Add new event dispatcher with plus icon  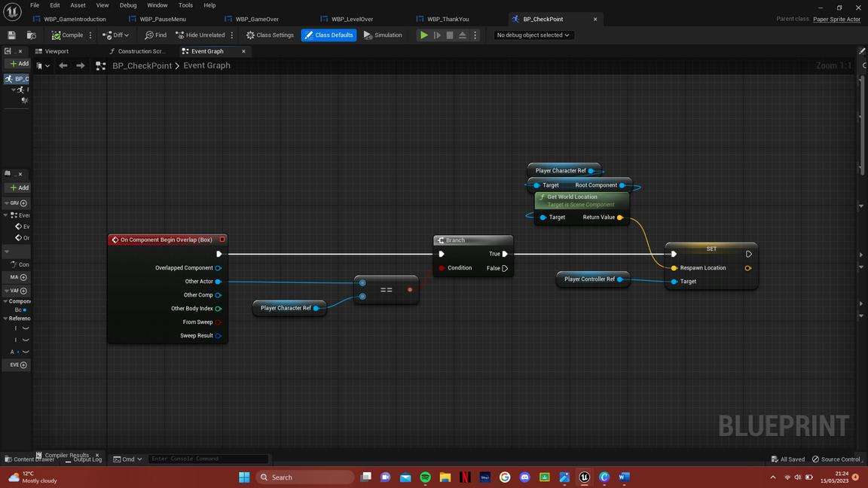[x=23, y=365]
